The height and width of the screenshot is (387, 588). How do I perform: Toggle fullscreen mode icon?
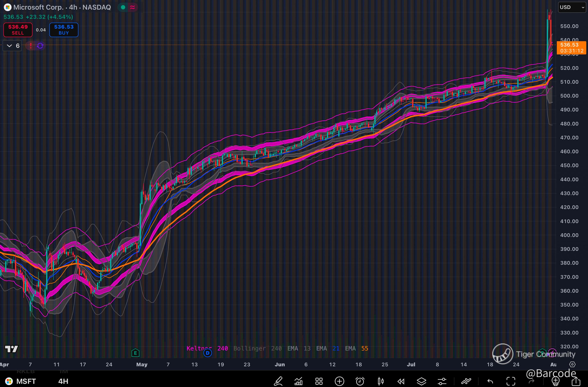click(x=511, y=381)
